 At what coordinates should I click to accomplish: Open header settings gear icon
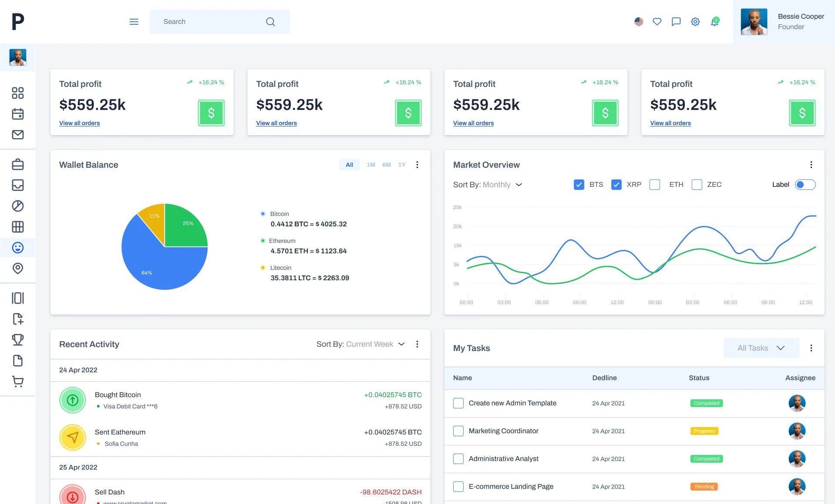(x=695, y=21)
